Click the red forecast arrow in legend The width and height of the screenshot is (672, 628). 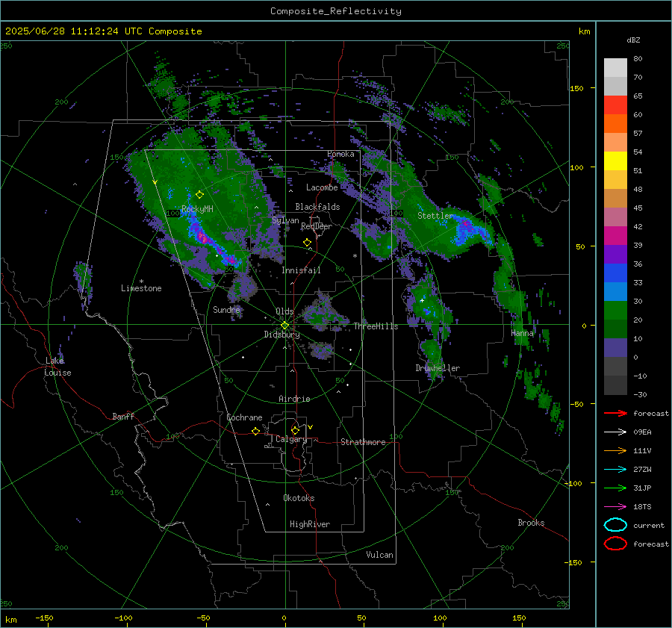point(615,413)
